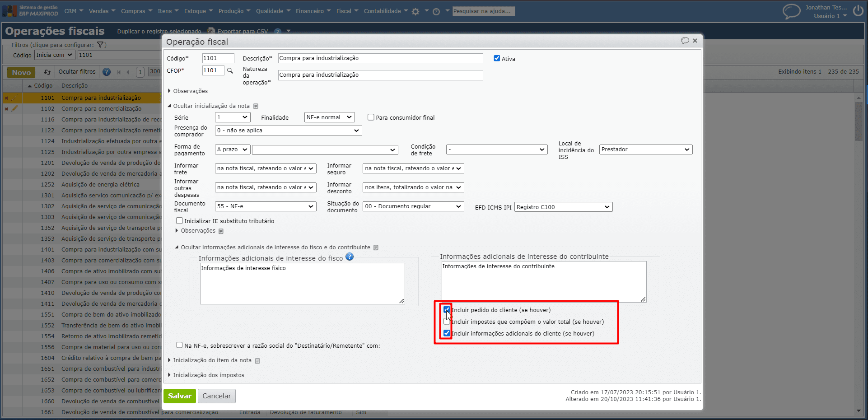Click the power logout icon
The image size is (868, 420).
pos(858,11)
